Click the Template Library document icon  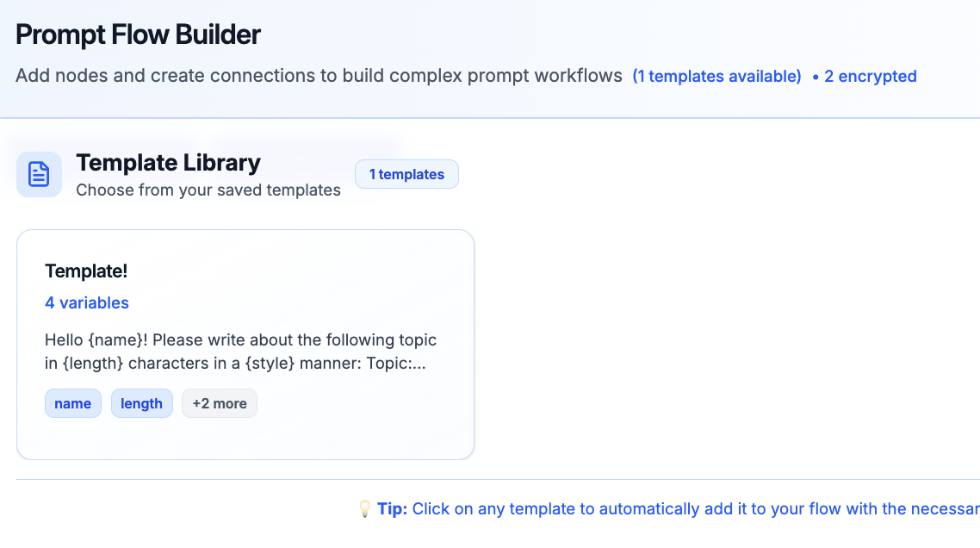pos(39,174)
